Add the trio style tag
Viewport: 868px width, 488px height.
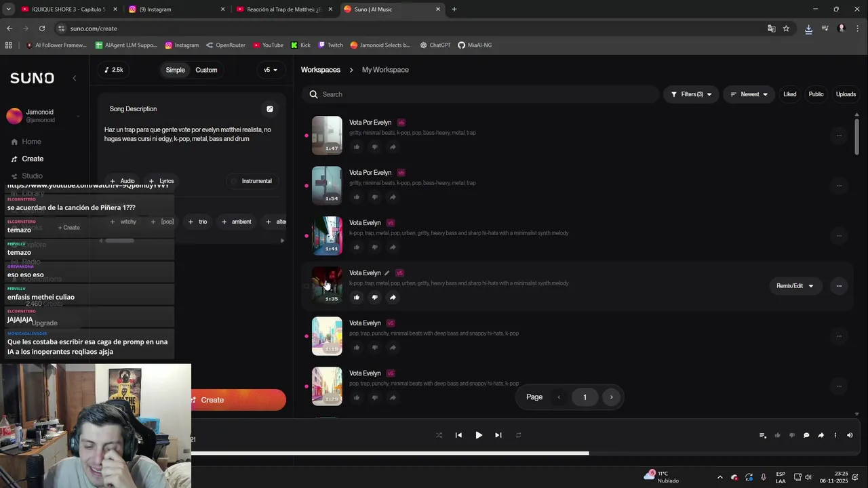tap(197, 222)
